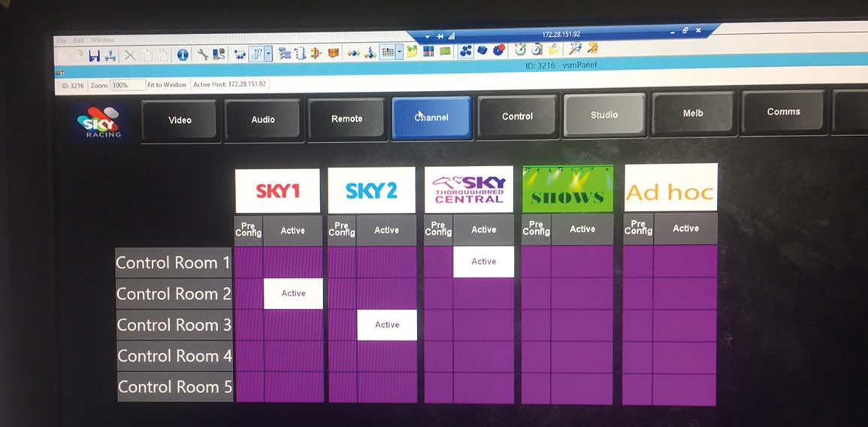Click the tree hierarchy toolbar icon
868x427 pixels.
tap(285, 53)
